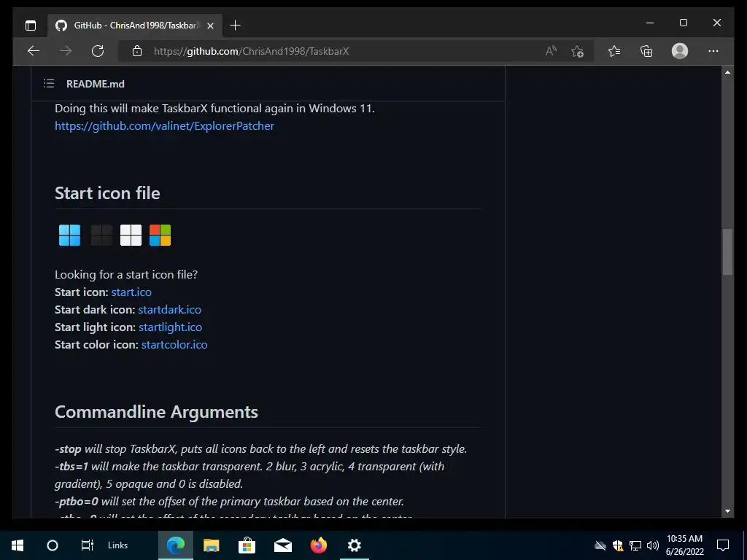Launch Firefox from taskbar
Screen dimensions: 747x560
click(x=319, y=545)
